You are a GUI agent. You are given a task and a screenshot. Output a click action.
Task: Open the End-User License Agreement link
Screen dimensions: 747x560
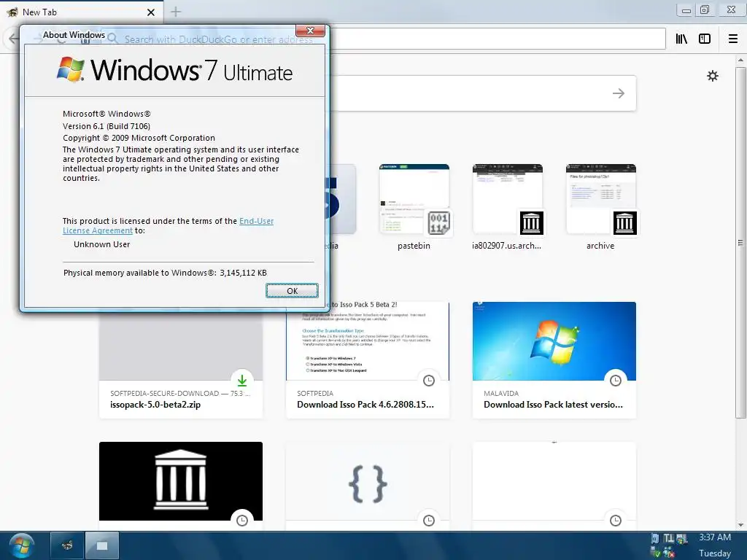pyautogui.click(x=169, y=226)
